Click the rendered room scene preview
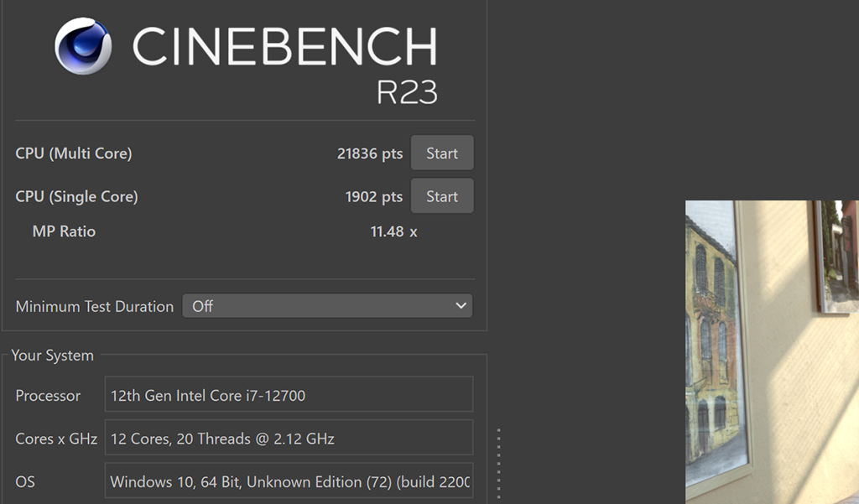Screen dimensions: 859x504 [x=772, y=351]
